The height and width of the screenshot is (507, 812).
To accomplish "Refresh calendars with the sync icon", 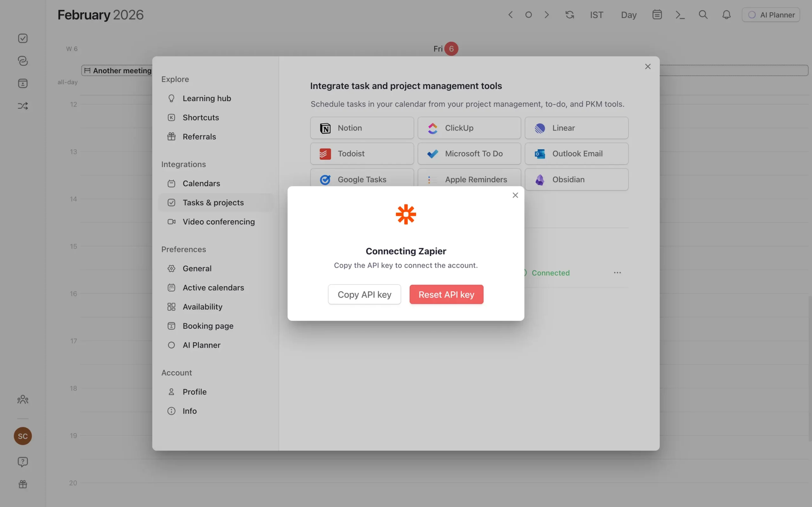I will click(569, 15).
